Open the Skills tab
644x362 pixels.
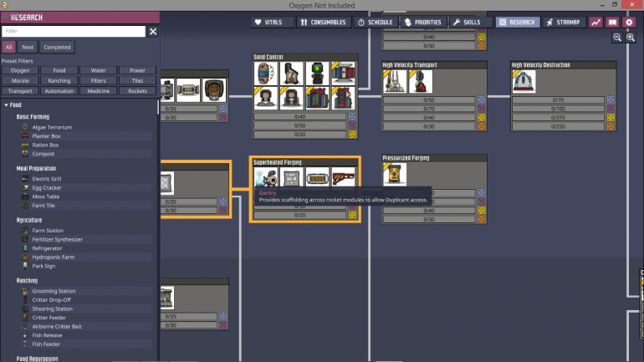point(471,23)
